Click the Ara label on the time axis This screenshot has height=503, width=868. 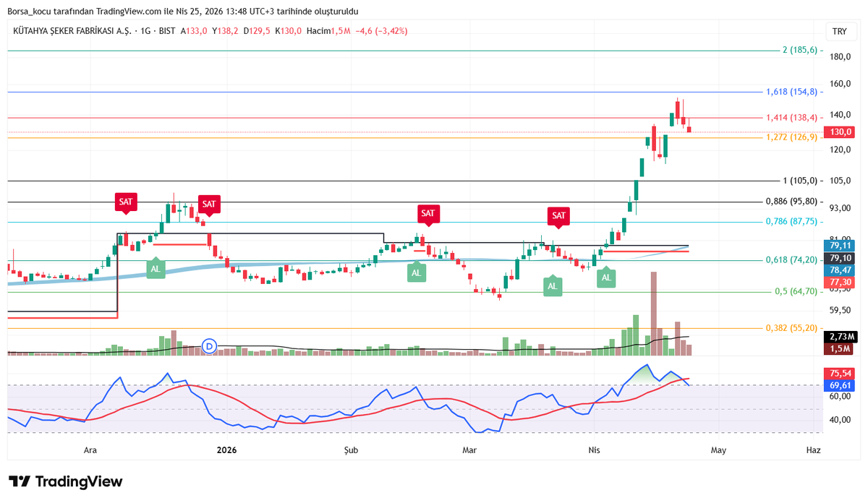(x=90, y=450)
